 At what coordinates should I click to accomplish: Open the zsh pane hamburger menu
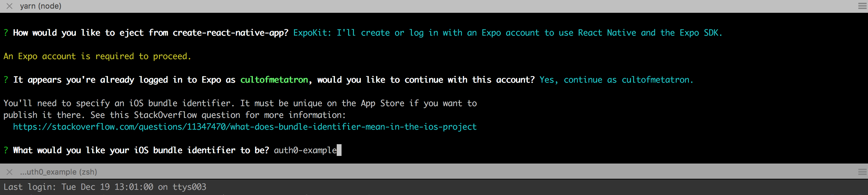862,172
